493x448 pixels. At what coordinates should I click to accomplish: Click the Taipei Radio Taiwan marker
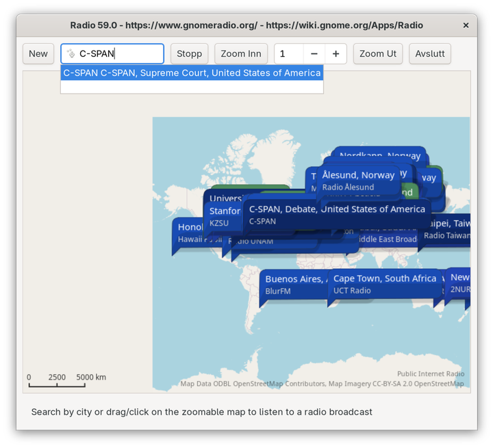tap(448, 229)
